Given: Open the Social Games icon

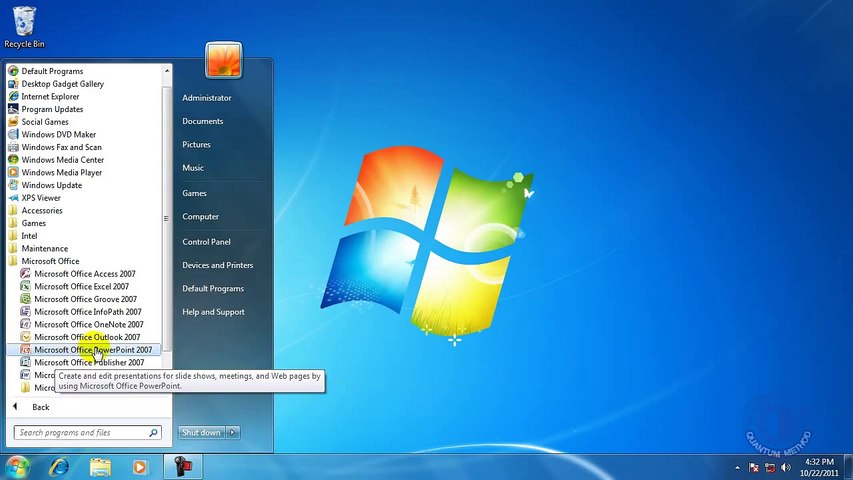Looking at the screenshot, I should click(13, 121).
